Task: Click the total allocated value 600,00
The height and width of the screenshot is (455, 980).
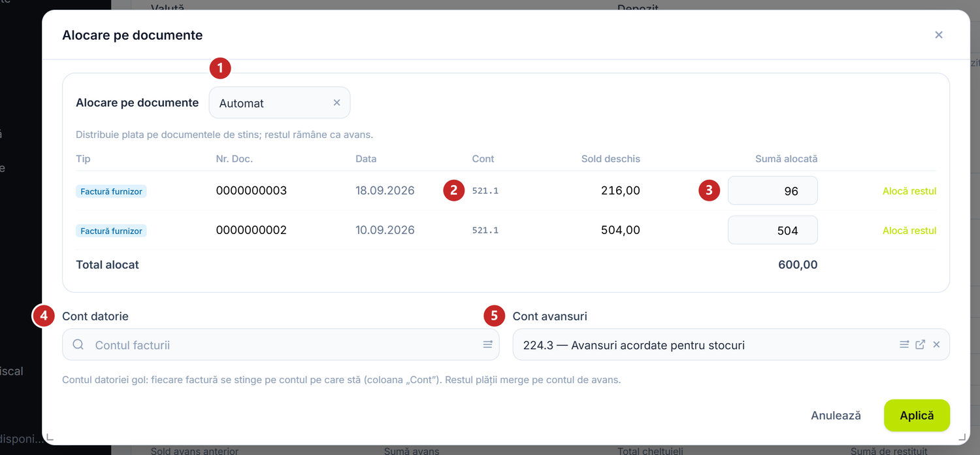Action: click(798, 265)
